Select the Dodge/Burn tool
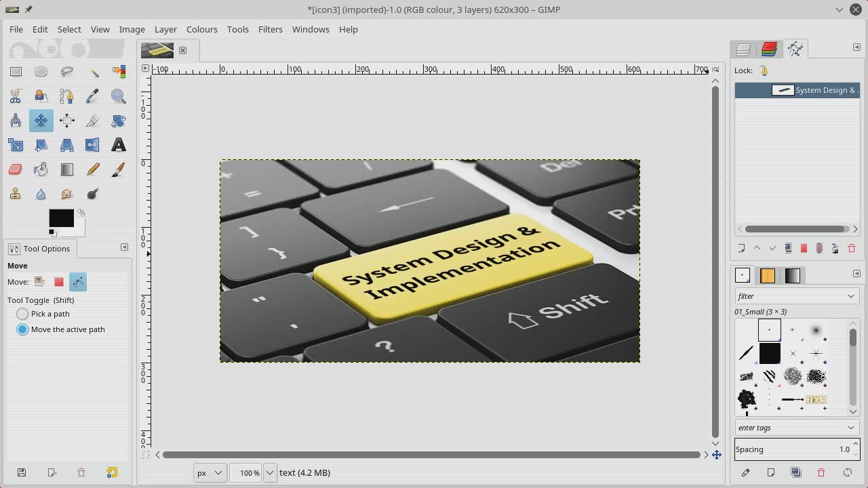Image resolution: width=868 pixels, height=488 pixels. point(93,194)
